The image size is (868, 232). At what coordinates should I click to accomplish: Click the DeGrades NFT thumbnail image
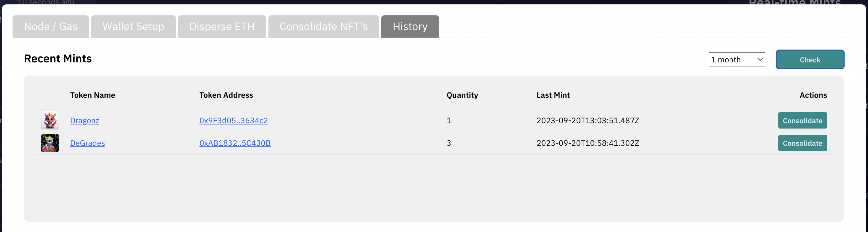[50, 143]
